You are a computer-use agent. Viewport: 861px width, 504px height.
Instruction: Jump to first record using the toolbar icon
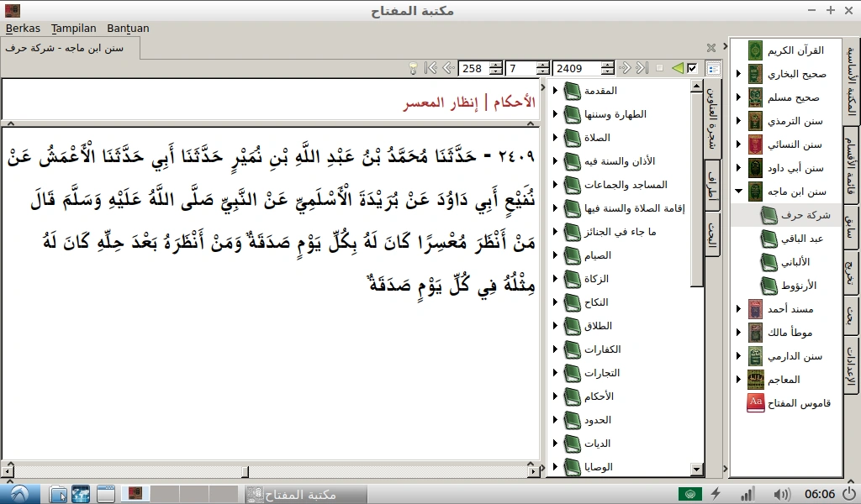coord(431,68)
